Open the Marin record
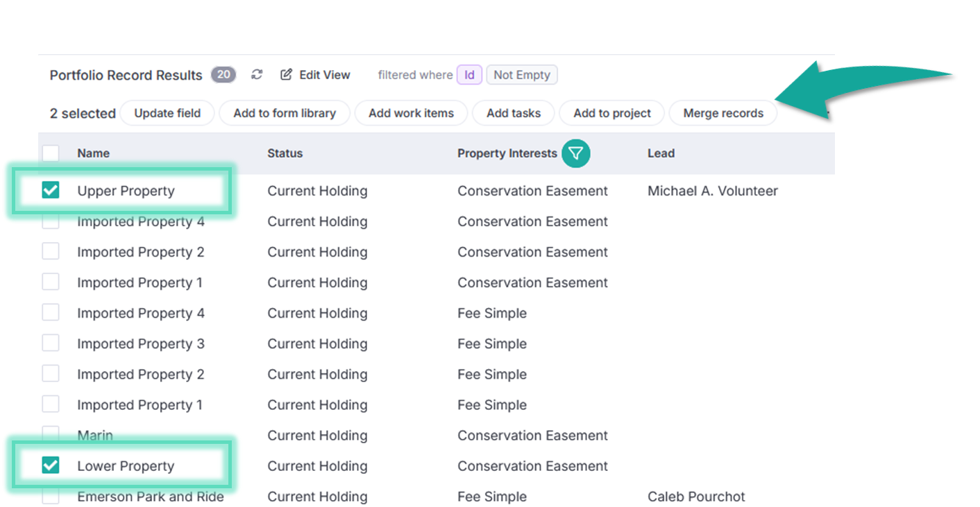The height and width of the screenshot is (507, 980). pyautogui.click(x=95, y=436)
